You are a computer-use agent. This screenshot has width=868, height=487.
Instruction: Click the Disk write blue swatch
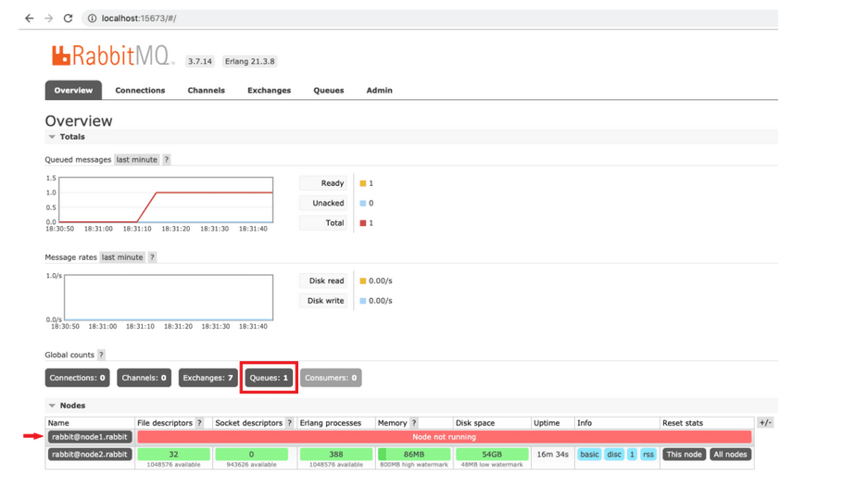click(362, 301)
